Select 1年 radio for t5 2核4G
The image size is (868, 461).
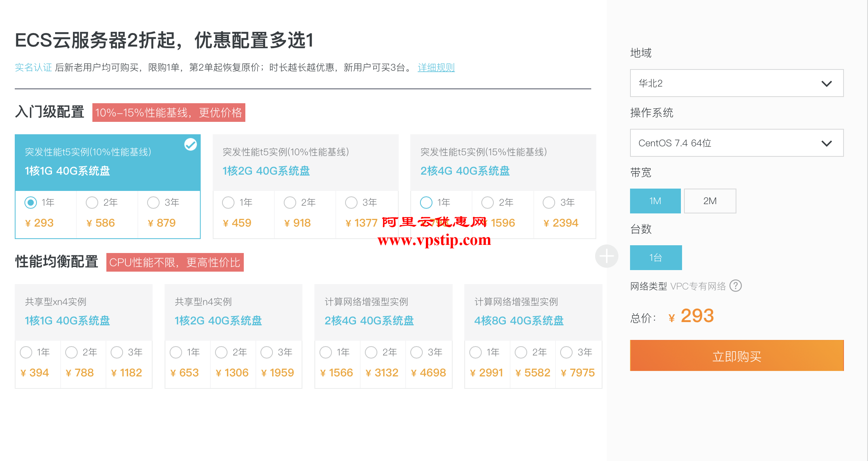(x=426, y=202)
